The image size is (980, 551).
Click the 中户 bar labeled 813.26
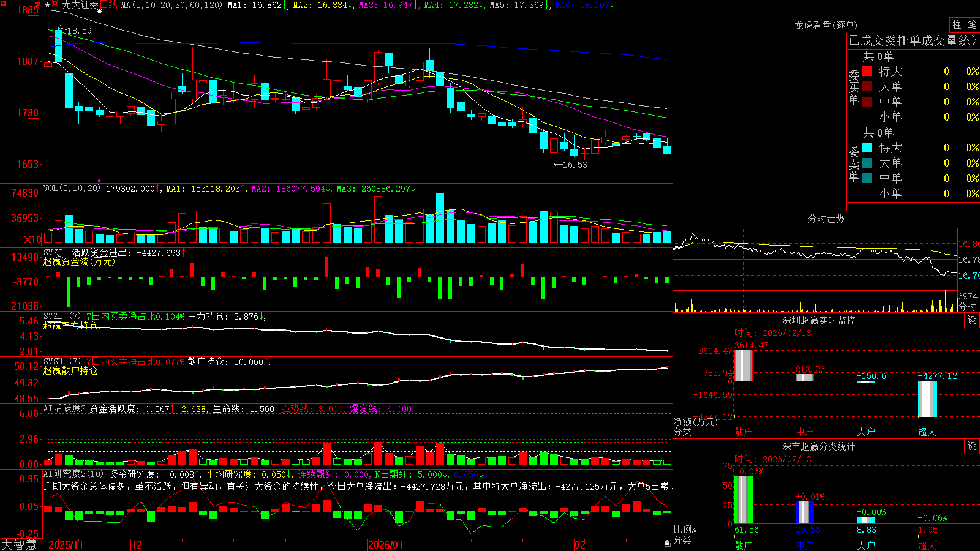click(x=804, y=377)
